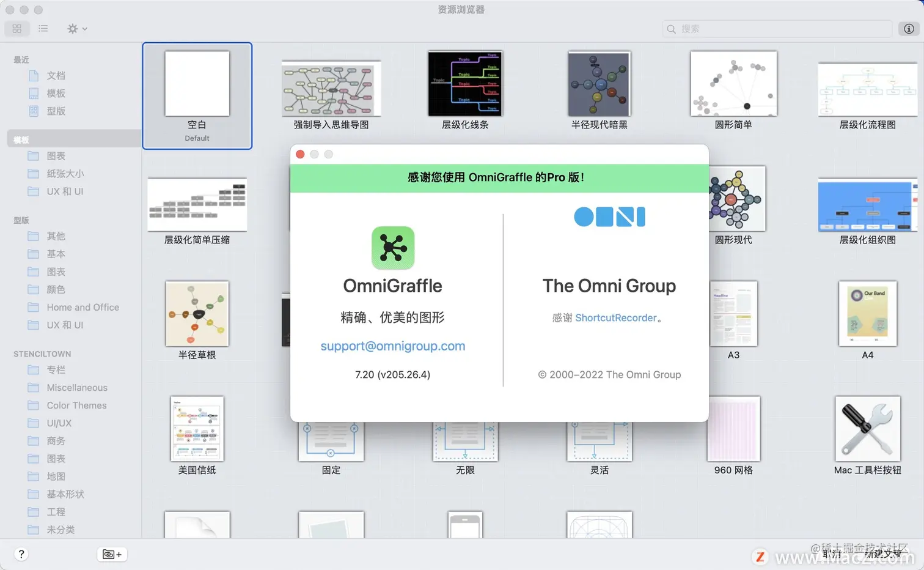924x570 pixels.
Task: Open 颜色 stencil folder
Action: [x=56, y=289]
